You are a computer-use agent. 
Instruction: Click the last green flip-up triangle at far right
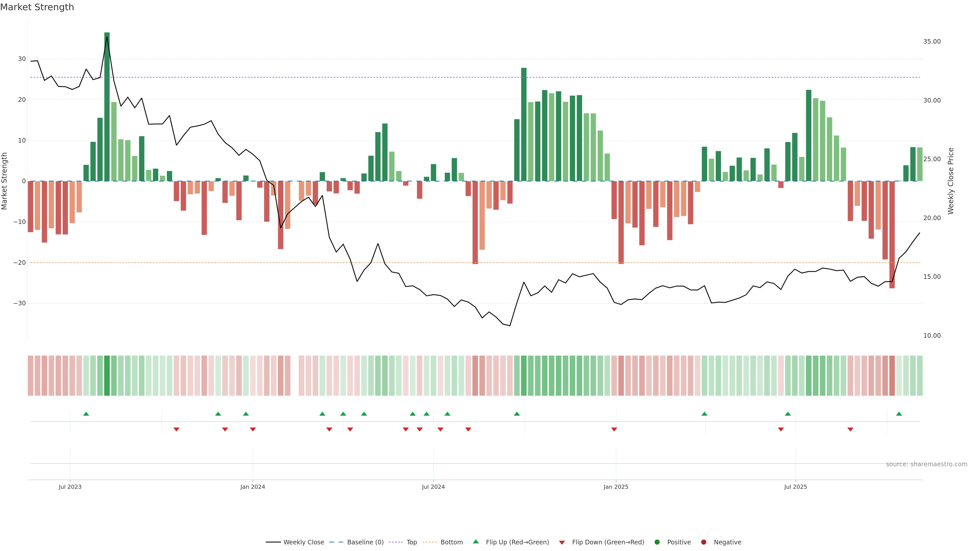coord(899,414)
